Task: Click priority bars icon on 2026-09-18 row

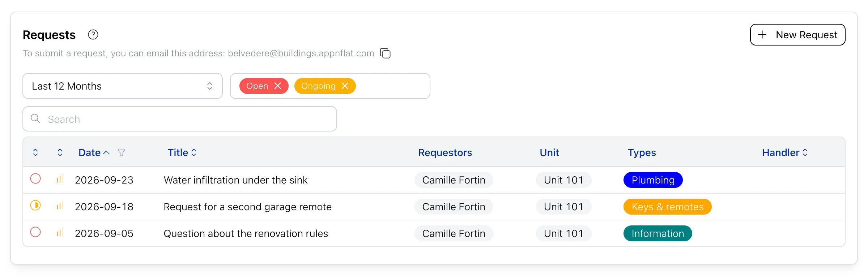Action: (60, 206)
